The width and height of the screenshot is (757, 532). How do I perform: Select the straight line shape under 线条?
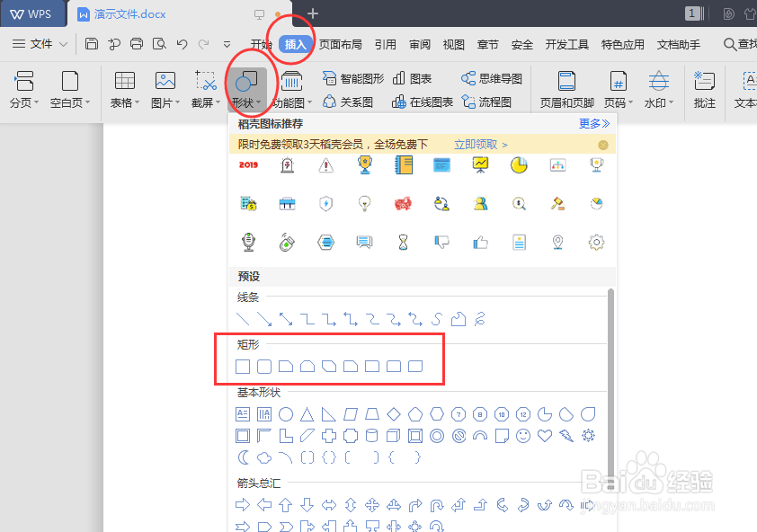point(243,319)
